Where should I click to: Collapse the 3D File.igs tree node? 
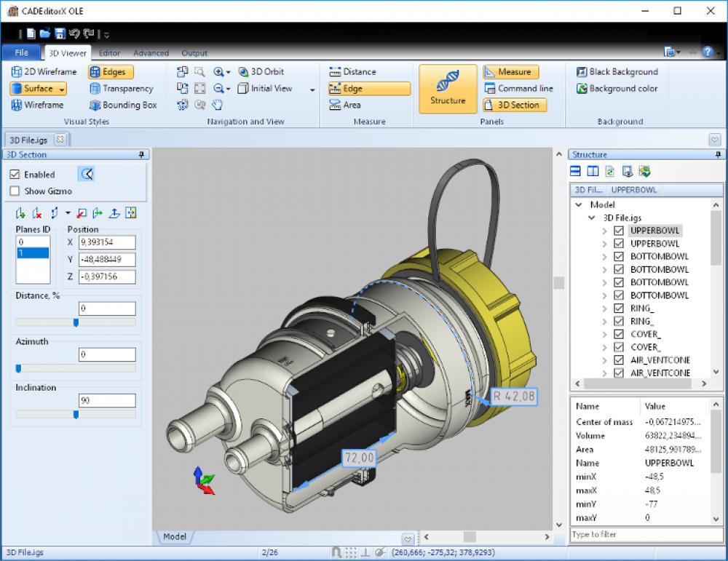592,218
